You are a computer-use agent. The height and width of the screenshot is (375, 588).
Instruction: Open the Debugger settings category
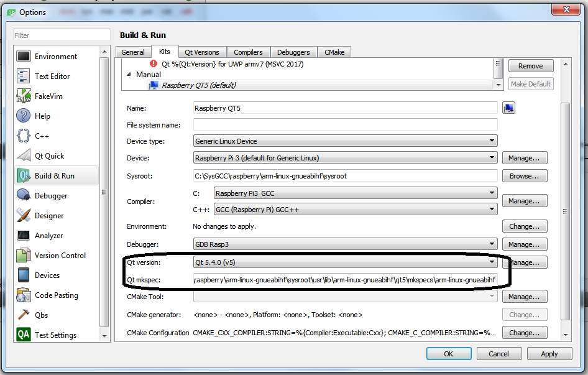(x=56, y=195)
